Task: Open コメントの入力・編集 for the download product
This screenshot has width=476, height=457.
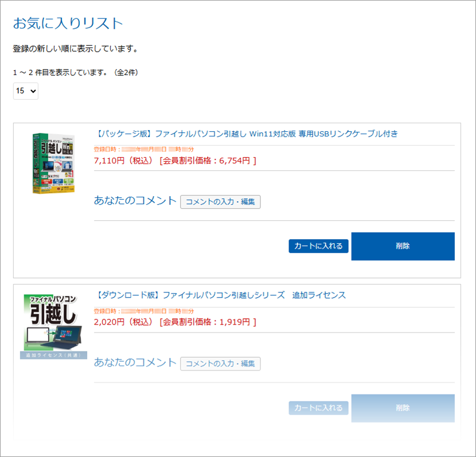Action: [x=220, y=364]
